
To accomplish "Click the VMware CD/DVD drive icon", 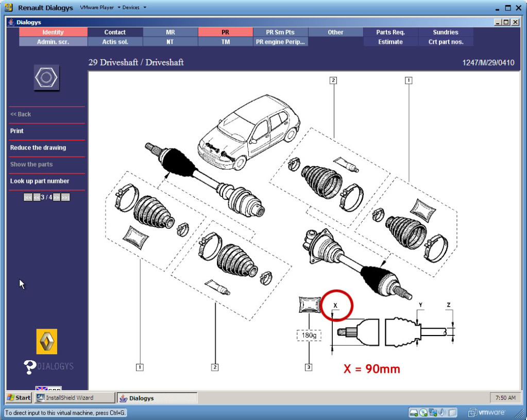I will tap(423, 413).
